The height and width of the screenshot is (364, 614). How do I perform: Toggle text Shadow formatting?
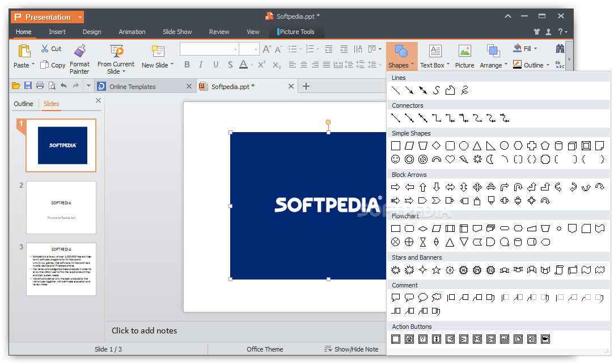coord(230,65)
